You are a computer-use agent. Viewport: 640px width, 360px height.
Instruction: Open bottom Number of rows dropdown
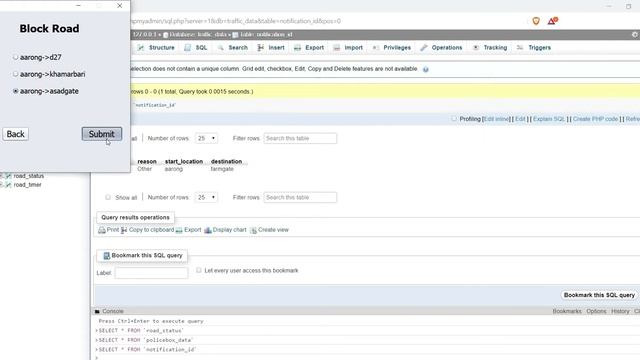pyautogui.click(x=207, y=198)
